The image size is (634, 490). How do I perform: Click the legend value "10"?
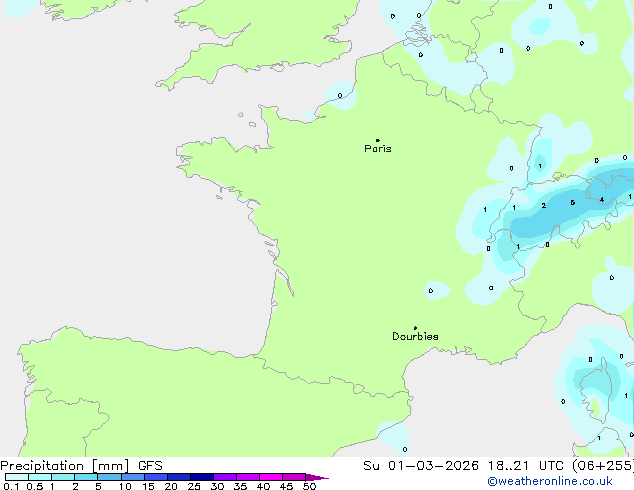coord(125,486)
